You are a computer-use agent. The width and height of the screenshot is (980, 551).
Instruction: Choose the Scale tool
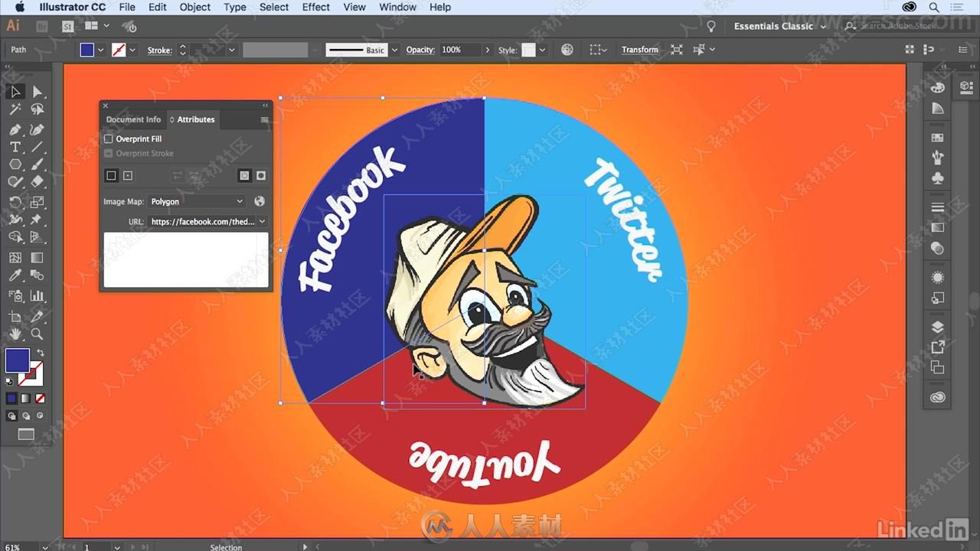coord(37,202)
